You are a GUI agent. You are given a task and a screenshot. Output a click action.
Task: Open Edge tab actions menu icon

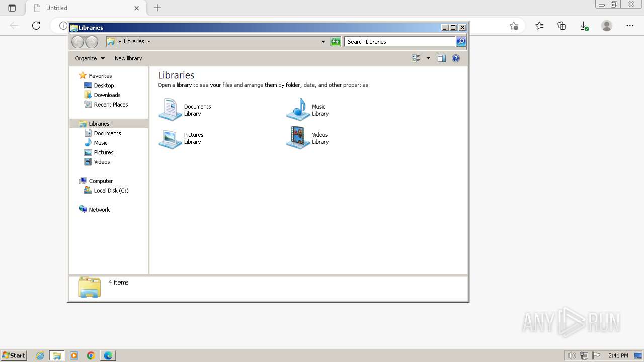(12, 8)
